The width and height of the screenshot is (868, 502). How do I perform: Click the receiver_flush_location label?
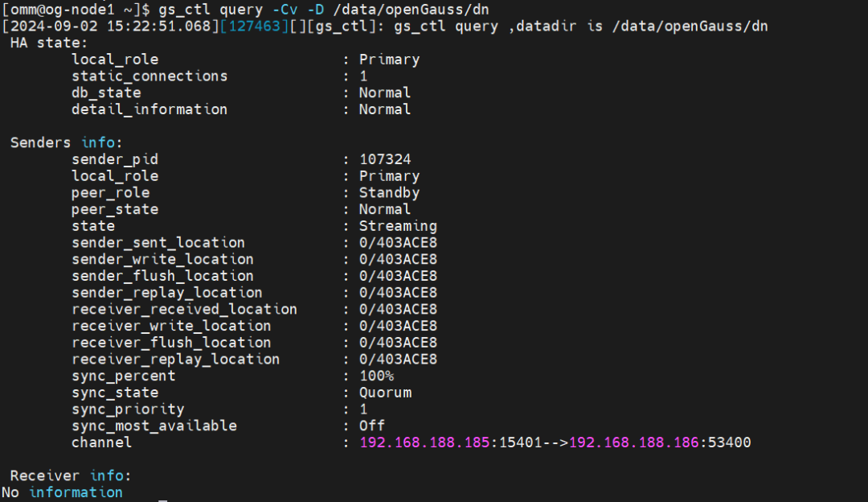[x=172, y=342]
